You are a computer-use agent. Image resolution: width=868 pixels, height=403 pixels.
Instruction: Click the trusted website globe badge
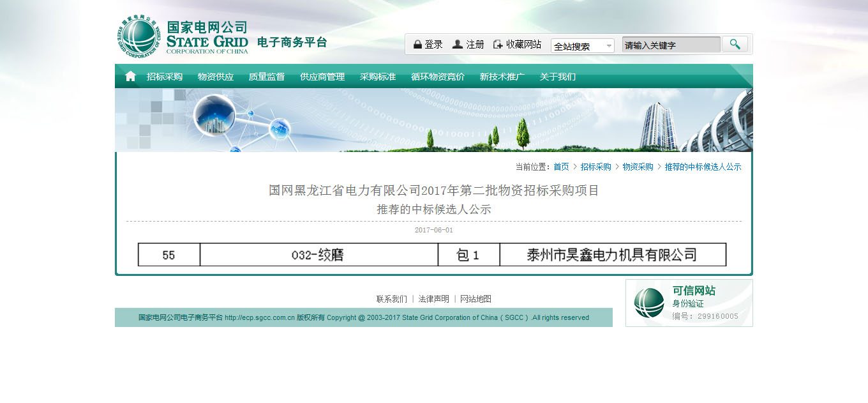point(649,303)
